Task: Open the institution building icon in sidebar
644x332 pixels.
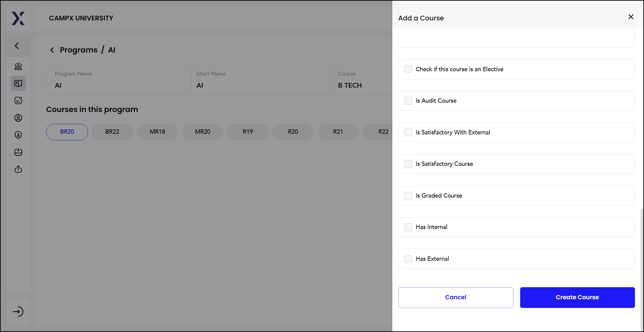Action: point(18,66)
